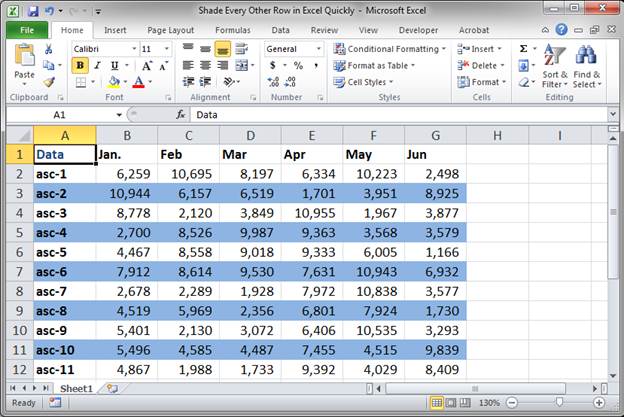Screen dimensions: 624x417
Task: Increase indent
Action: [x=205, y=82]
